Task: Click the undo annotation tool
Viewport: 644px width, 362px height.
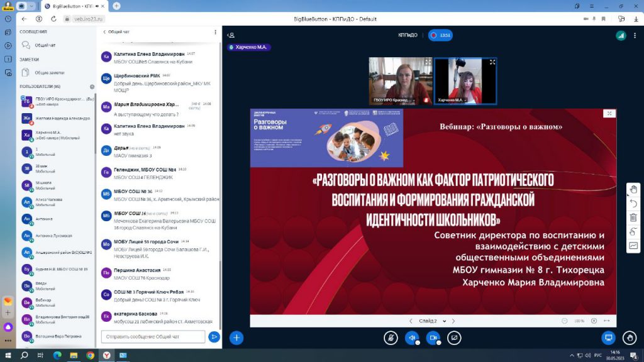Action: (x=633, y=204)
